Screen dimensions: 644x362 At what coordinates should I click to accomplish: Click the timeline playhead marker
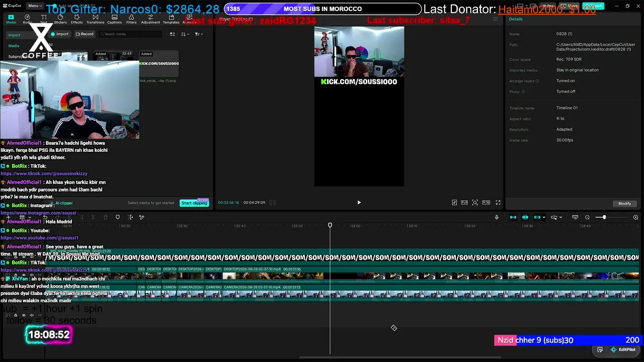pos(330,225)
